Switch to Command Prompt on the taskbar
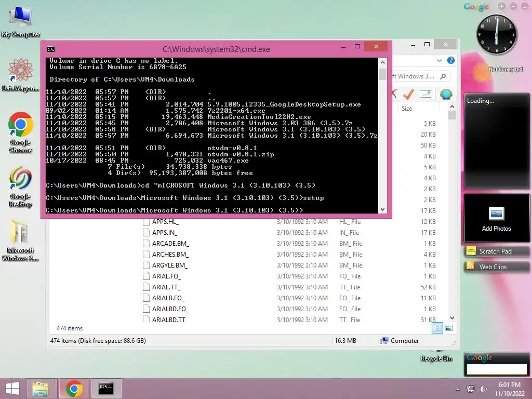Image resolution: width=532 pixels, height=399 pixels. click(x=106, y=389)
